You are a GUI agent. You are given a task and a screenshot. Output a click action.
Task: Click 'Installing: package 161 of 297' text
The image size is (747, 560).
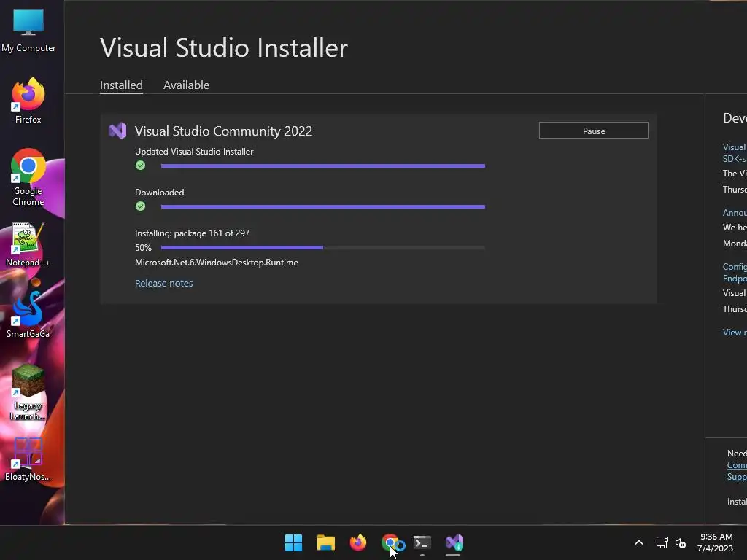point(192,233)
